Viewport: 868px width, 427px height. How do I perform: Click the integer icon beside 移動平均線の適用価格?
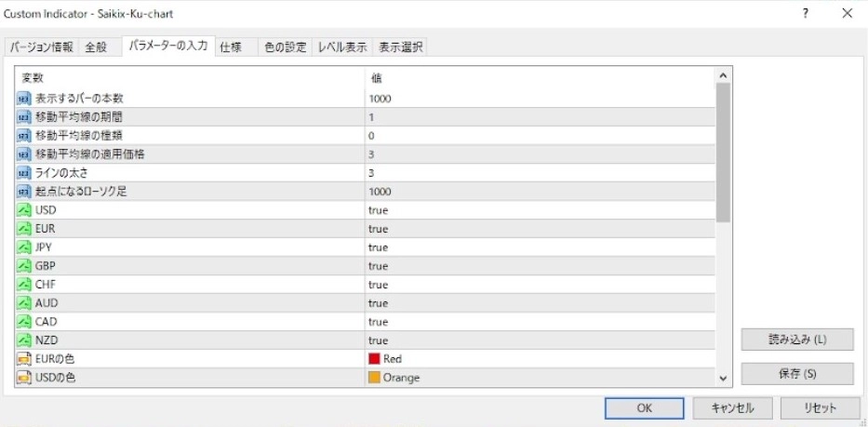[24, 154]
